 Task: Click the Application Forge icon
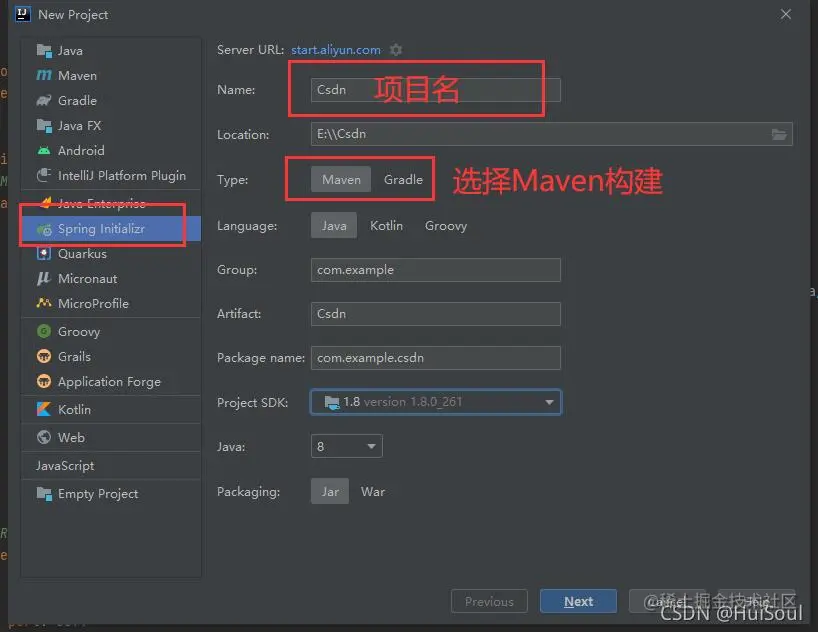44,381
